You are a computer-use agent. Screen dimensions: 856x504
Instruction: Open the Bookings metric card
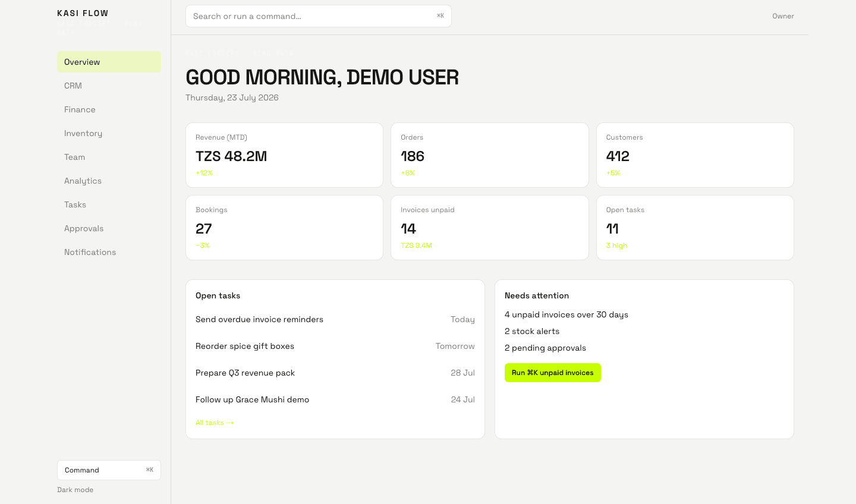point(284,228)
